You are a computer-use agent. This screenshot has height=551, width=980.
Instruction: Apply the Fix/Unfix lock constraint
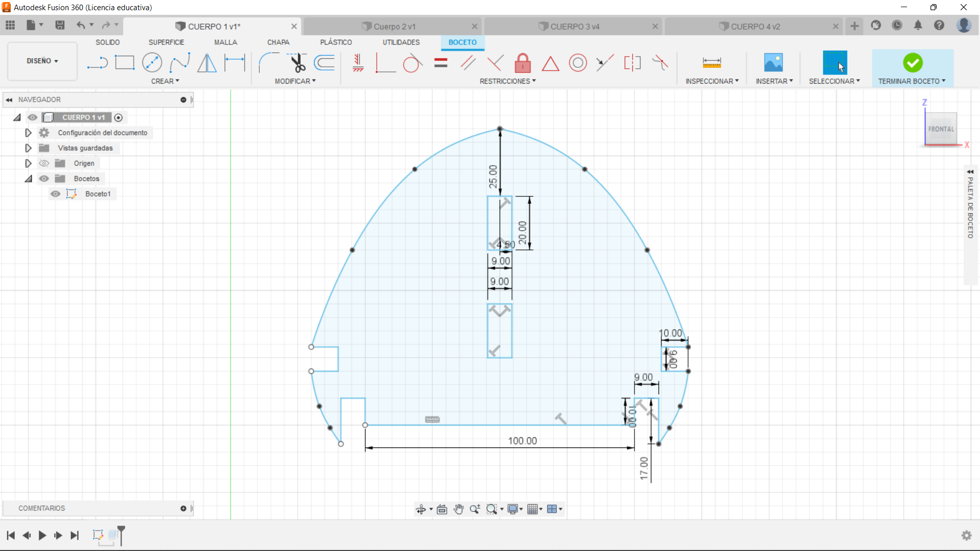523,63
